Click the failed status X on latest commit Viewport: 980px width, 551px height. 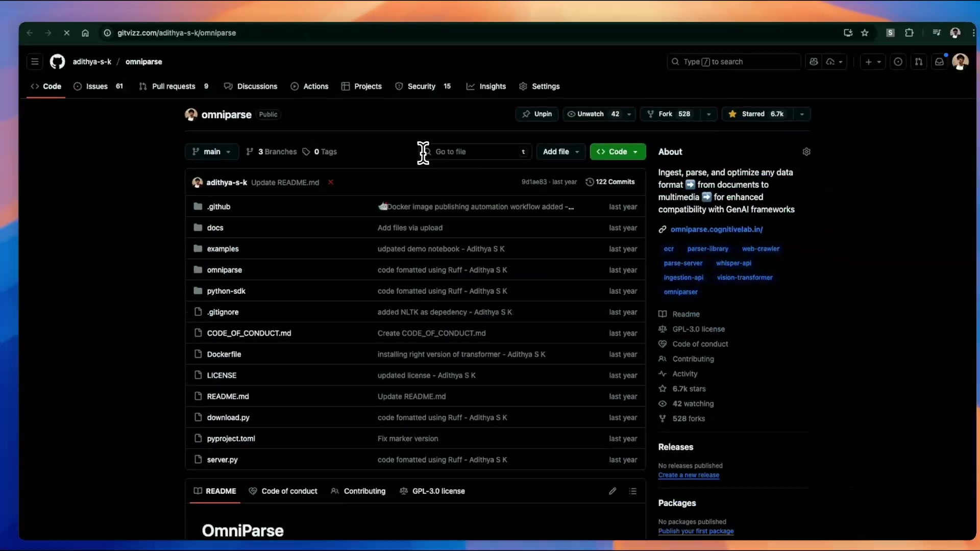click(x=331, y=182)
